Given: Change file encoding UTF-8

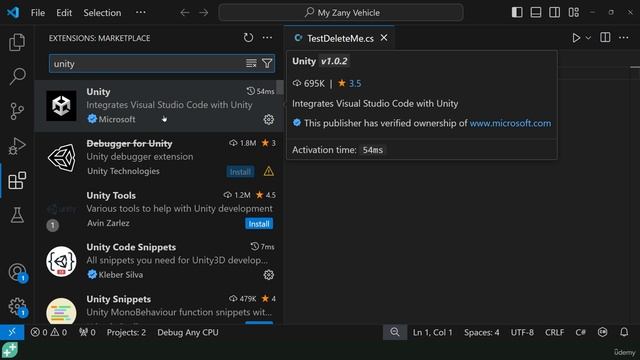Looking at the screenshot, I should pyautogui.click(x=522, y=333).
